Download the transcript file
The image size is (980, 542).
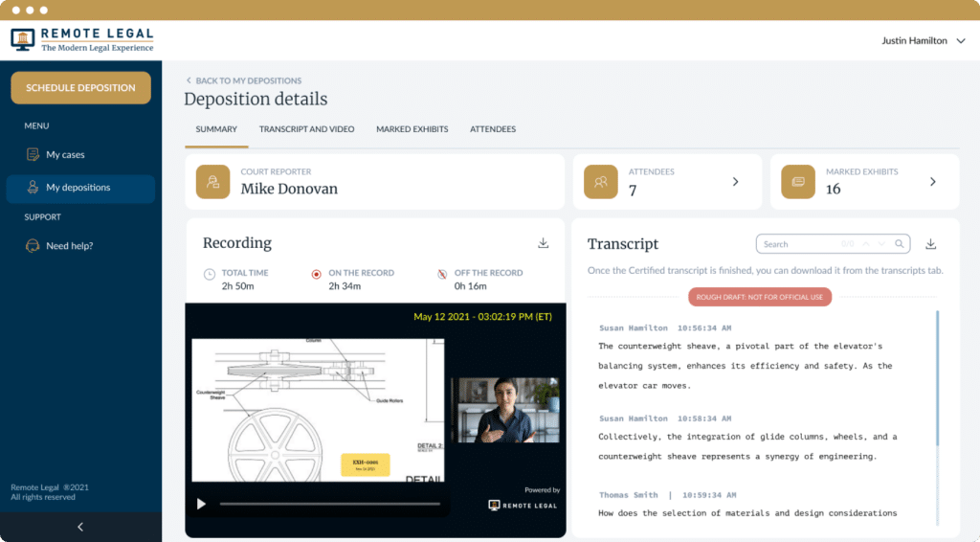pyautogui.click(x=930, y=244)
